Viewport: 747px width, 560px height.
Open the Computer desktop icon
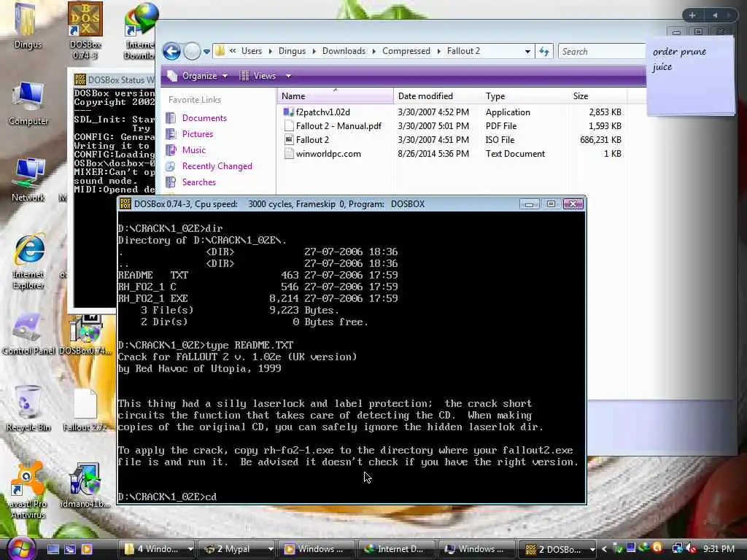click(x=28, y=103)
